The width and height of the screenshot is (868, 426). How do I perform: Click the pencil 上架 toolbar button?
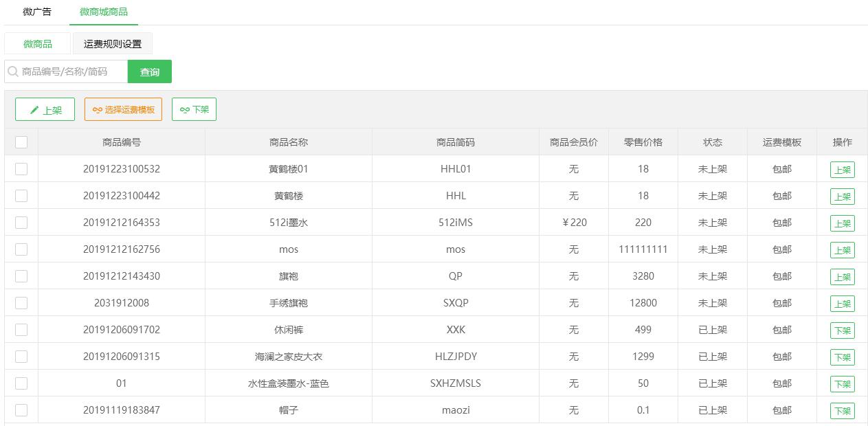pos(45,109)
